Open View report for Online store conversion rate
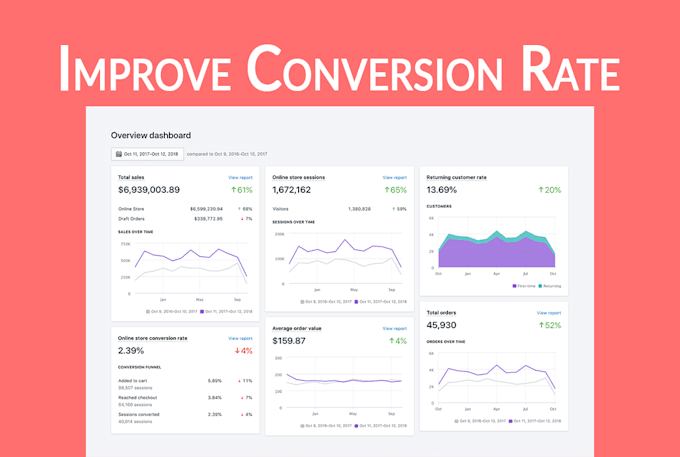This screenshot has width=680, height=457. click(240, 338)
